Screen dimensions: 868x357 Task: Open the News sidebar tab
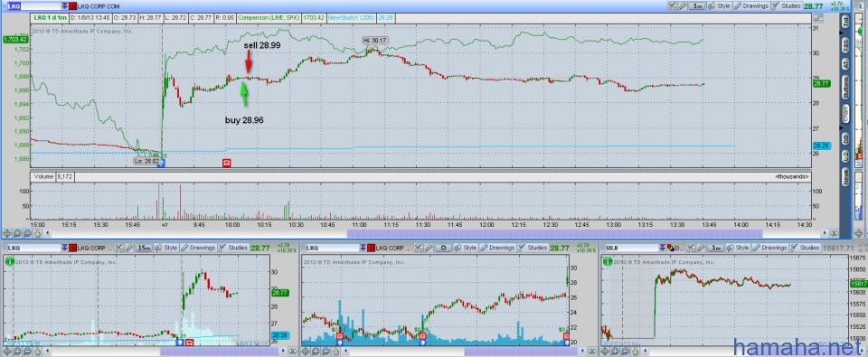(846, 176)
